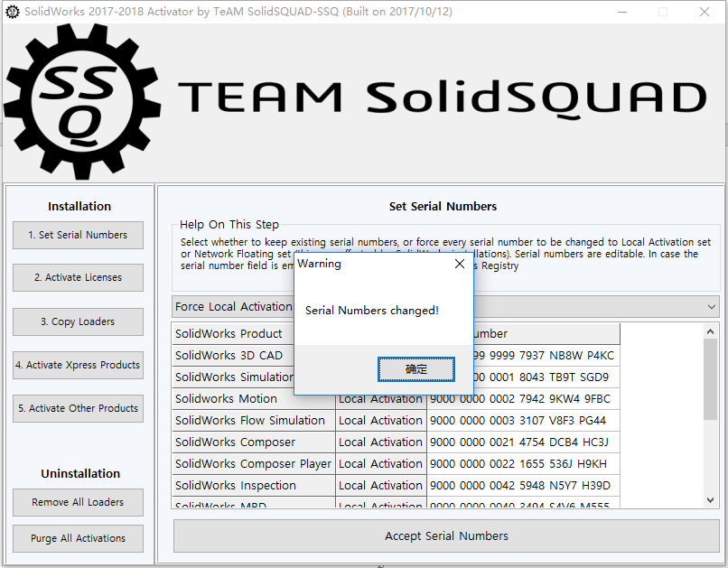Edit serial 9000 0000 0022 1655 536J H9KH
728x568 pixels.
pos(523,464)
